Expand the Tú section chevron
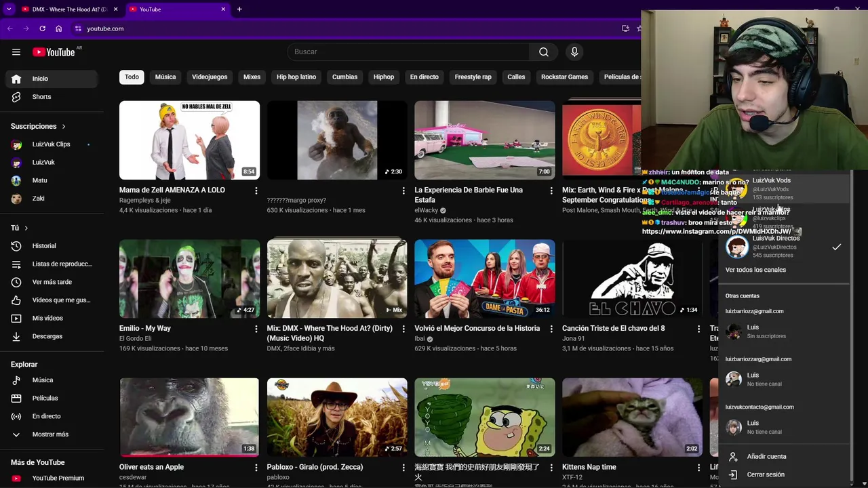868x488 pixels. click(x=26, y=228)
